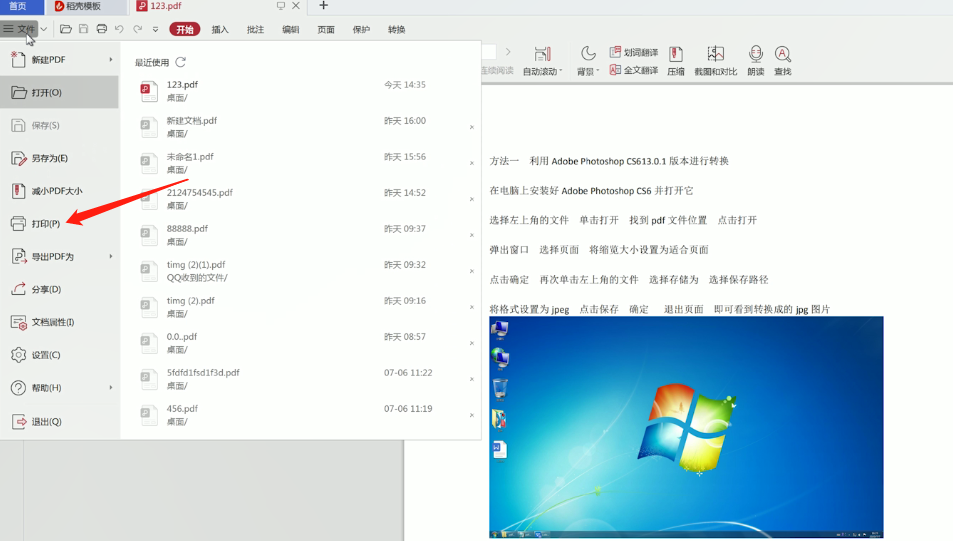The width and height of the screenshot is (953, 541).
Task: Choose 退出(Q) in the file menu
Action: point(60,421)
